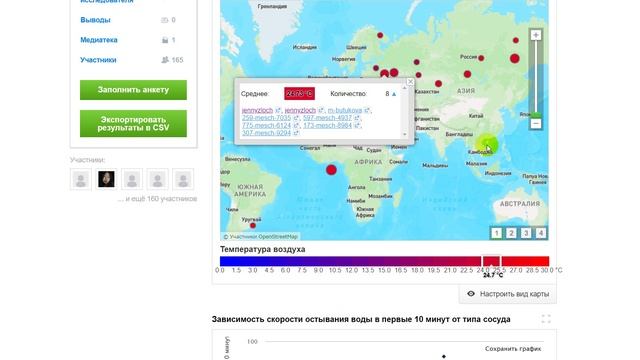Click the red map marker near Kazakhstan

tap(438, 84)
